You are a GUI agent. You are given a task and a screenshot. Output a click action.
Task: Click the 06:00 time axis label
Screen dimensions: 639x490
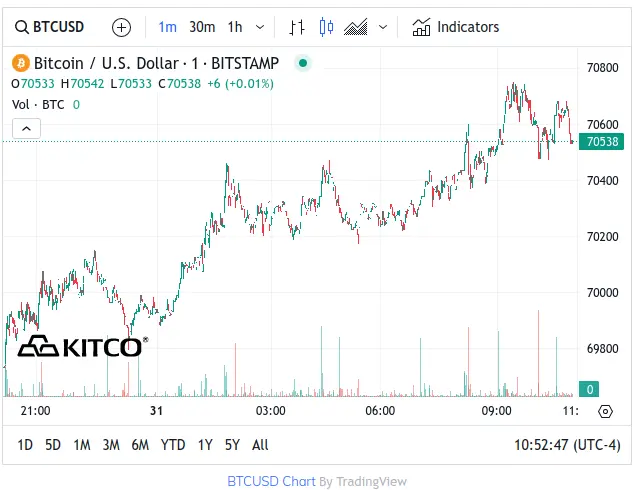click(380, 411)
